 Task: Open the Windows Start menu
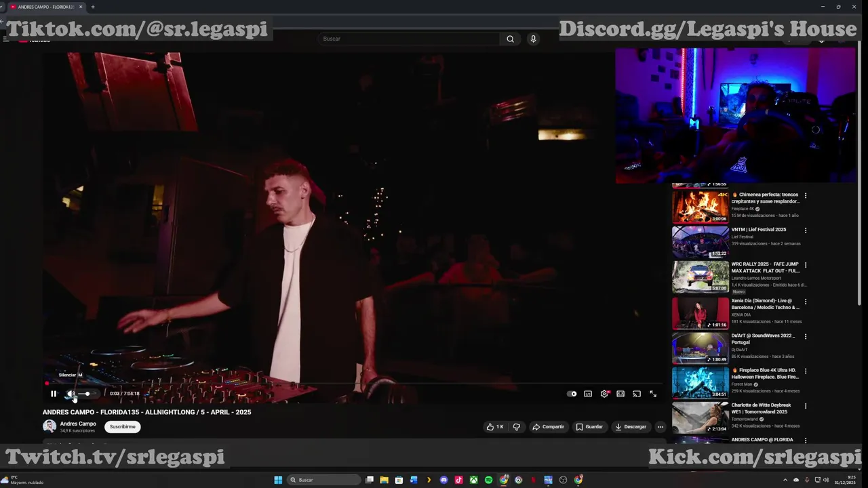278,480
